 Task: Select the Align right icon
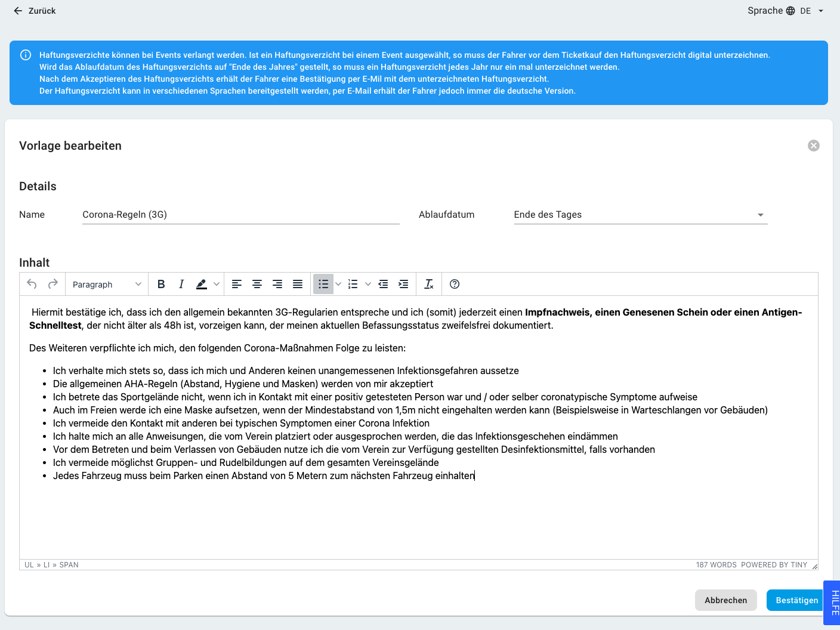277,284
